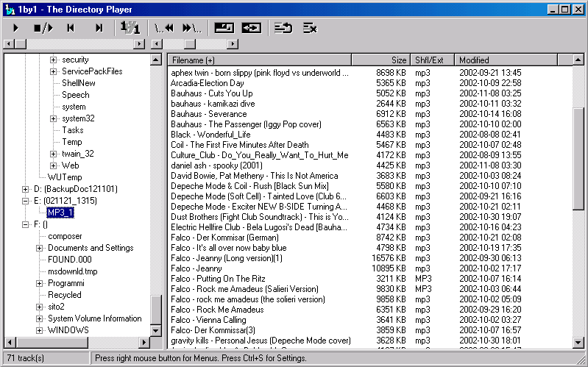Collapse the F: drive tree node
The height and width of the screenshot is (367, 588).
pyautogui.click(x=26, y=224)
